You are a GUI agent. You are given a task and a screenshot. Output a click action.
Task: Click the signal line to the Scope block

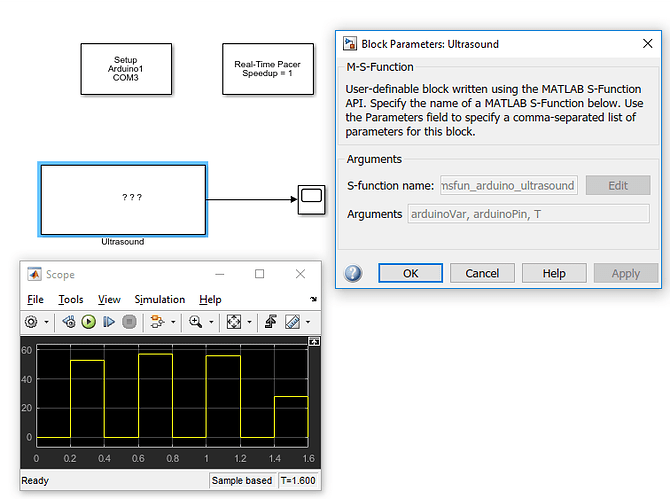click(252, 199)
